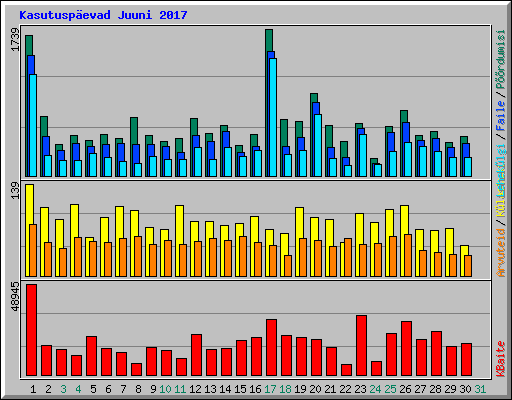Select day label 8 on the x-axis
The image size is (512, 400).
138,389
